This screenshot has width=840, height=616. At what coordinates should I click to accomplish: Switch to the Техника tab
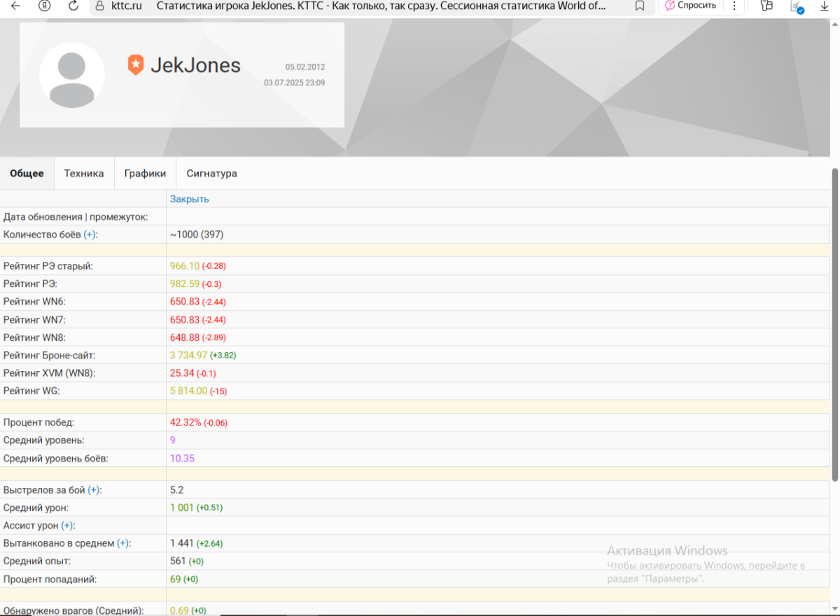click(x=84, y=174)
